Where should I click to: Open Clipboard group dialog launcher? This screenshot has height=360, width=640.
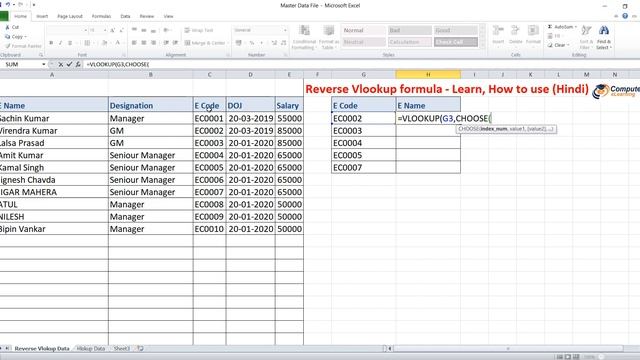[41, 55]
